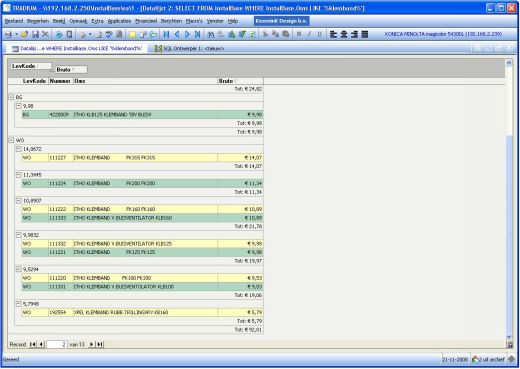
Task: Go to first record using toolbar arrow
Action: click(x=166, y=34)
